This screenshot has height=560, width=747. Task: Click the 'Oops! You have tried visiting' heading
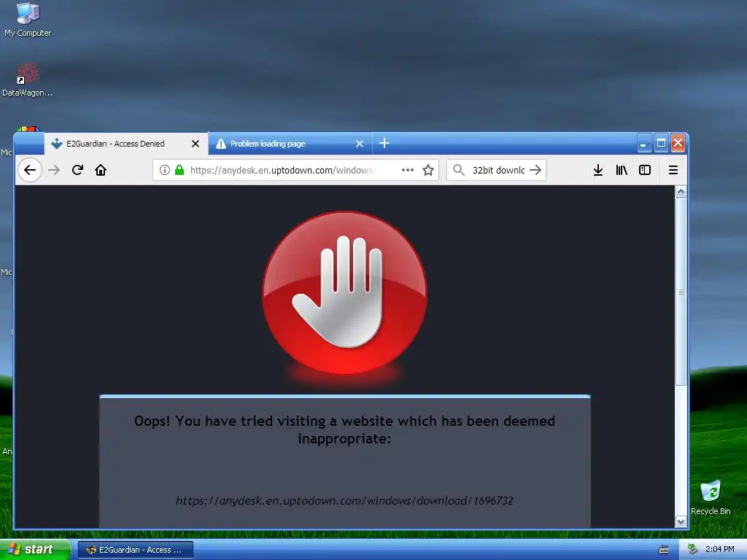click(x=344, y=429)
